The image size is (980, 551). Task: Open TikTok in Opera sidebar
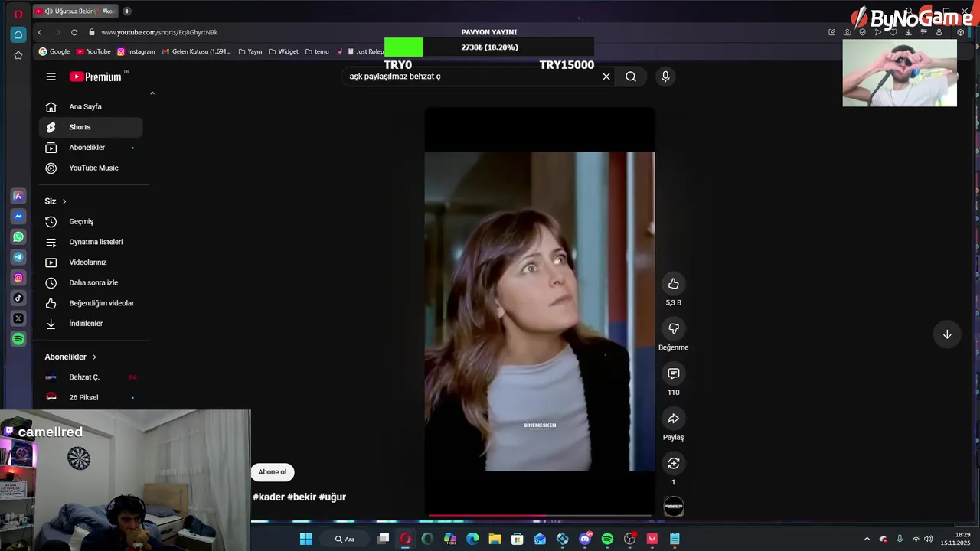(18, 298)
